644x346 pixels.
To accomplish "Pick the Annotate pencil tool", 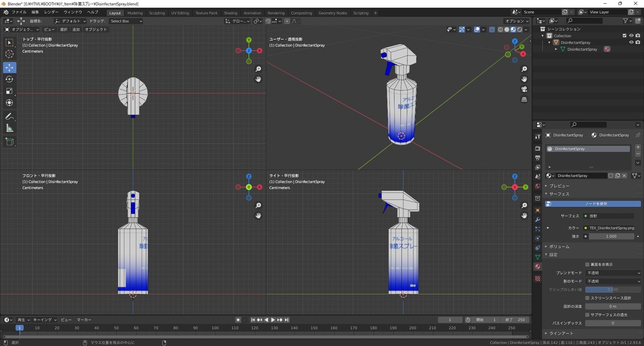I will [x=9, y=116].
